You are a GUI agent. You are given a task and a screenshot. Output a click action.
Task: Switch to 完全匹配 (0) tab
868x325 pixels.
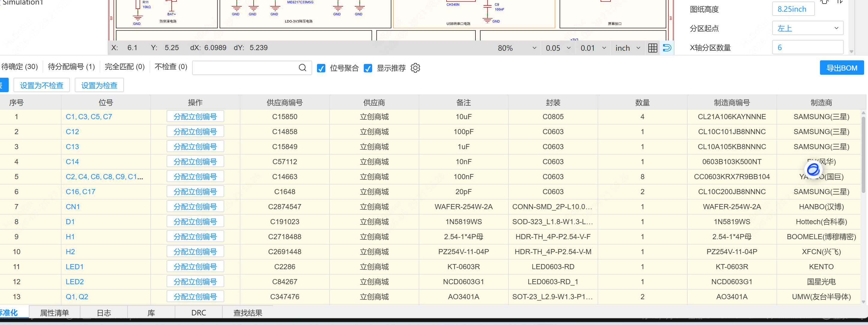click(125, 67)
